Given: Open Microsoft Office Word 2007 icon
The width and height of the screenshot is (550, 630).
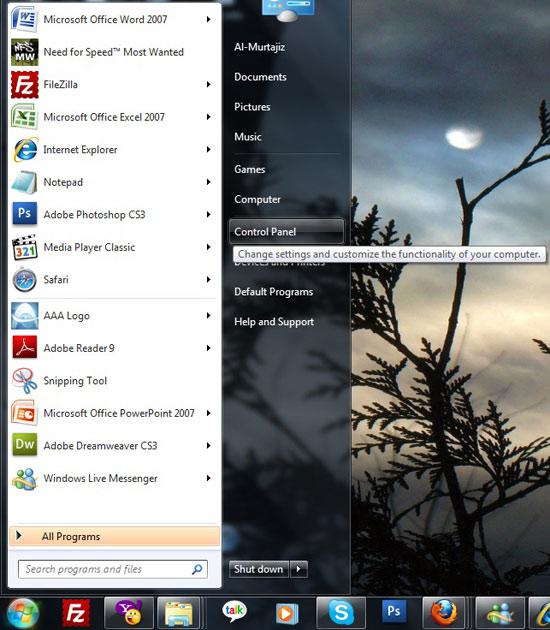Looking at the screenshot, I should (25, 19).
